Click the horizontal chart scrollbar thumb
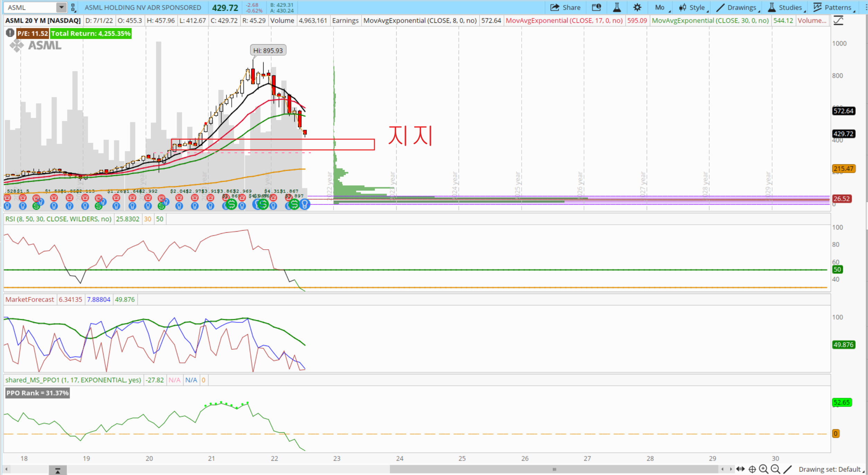Viewport: 868px width, 475px height. coord(554,469)
